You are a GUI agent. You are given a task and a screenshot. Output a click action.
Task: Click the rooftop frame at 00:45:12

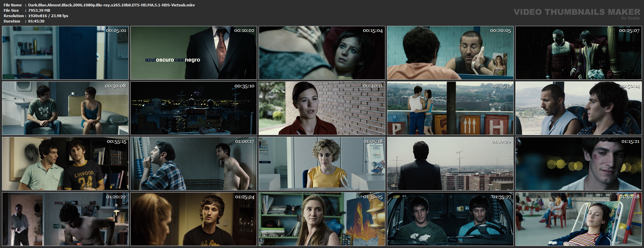(x=450, y=108)
